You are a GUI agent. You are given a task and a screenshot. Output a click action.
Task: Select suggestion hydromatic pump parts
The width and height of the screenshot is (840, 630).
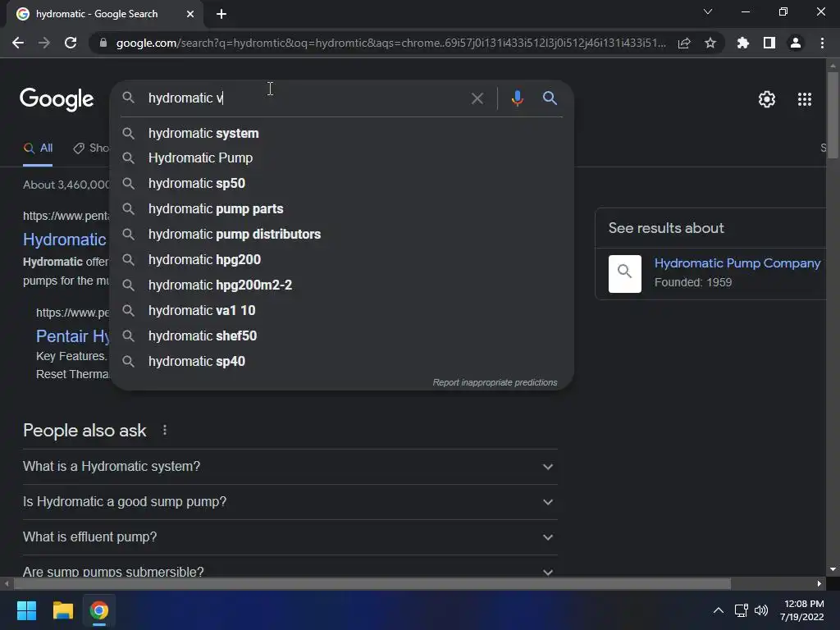[x=342, y=209]
